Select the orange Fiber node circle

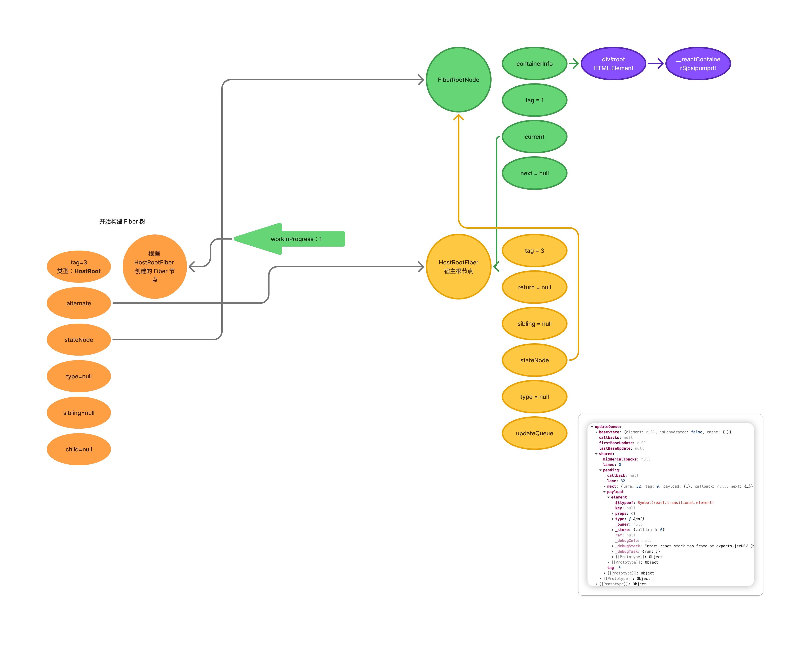point(154,266)
